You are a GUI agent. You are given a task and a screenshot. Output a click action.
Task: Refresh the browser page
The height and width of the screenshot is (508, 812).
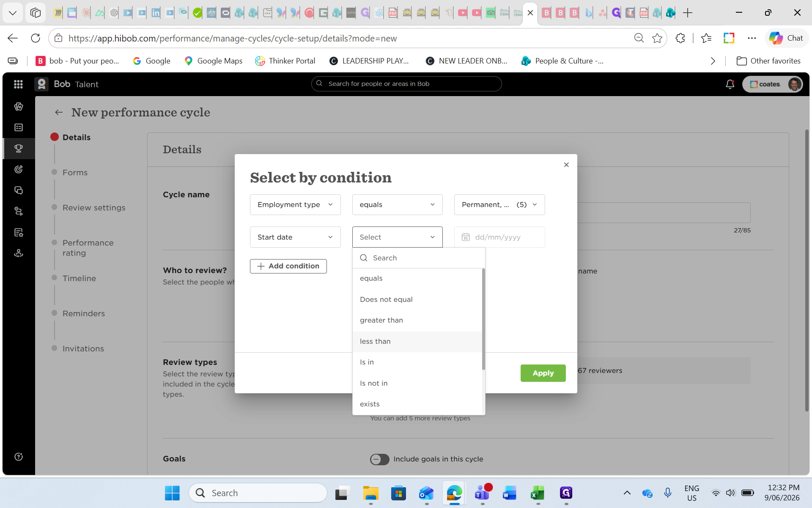pyautogui.click(x=36, y=38)
